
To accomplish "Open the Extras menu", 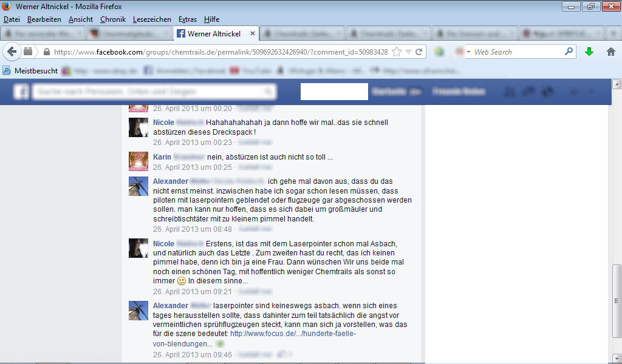I will pyautogui.click(x=187, y=19).
